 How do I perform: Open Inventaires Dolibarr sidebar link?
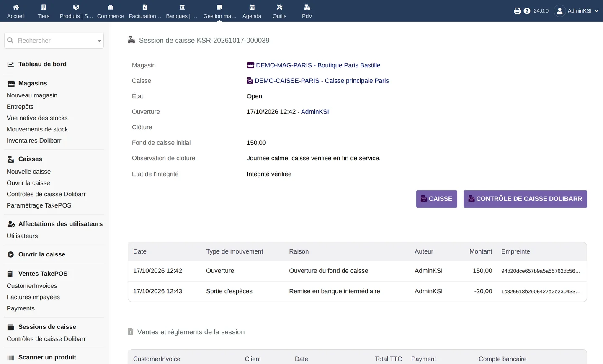34,141
